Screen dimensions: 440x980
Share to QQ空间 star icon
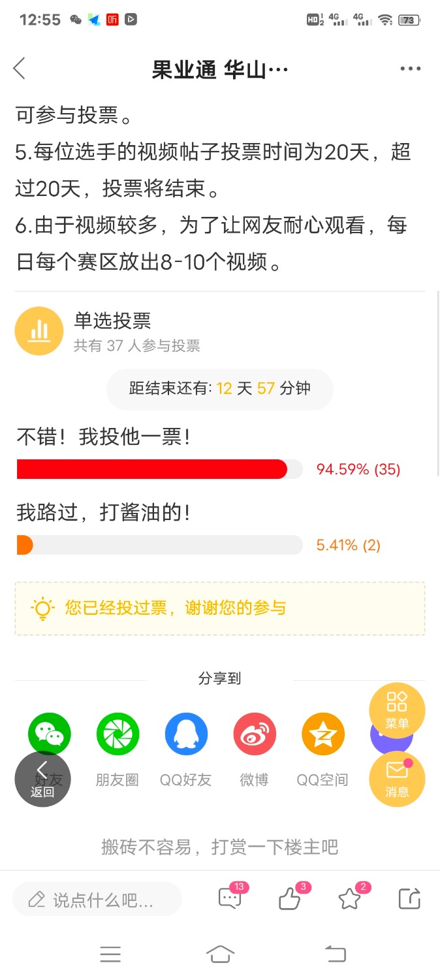point(322,734)
